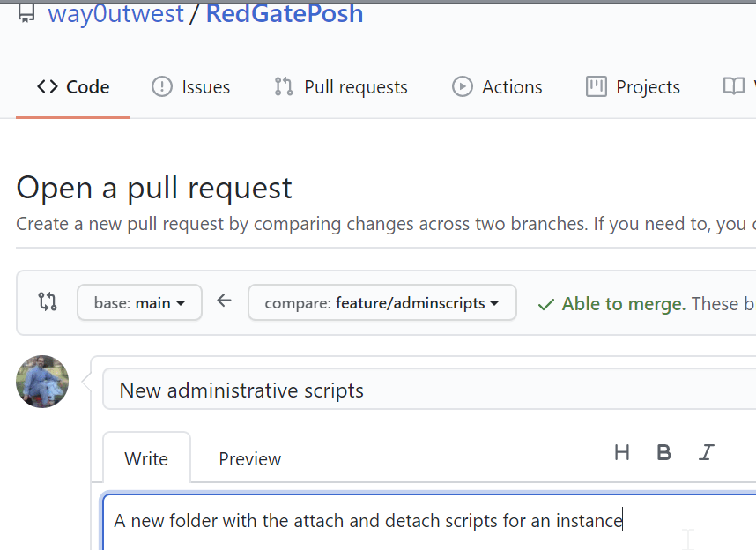The height and width of the screenshot is (550, 756).
Task: Click the compare branches swap icon
Action: (48, 302)
